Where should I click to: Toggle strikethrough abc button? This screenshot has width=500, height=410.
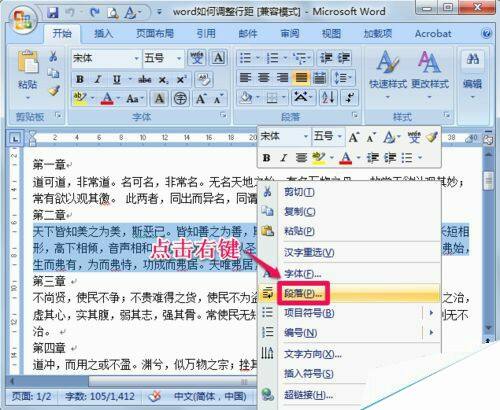click(x=145, y=80)
